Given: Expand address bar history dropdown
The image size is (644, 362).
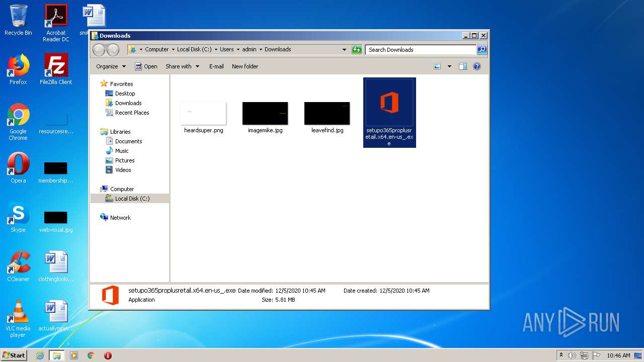Looking at the screenshot, I should [x=344, y=49].
